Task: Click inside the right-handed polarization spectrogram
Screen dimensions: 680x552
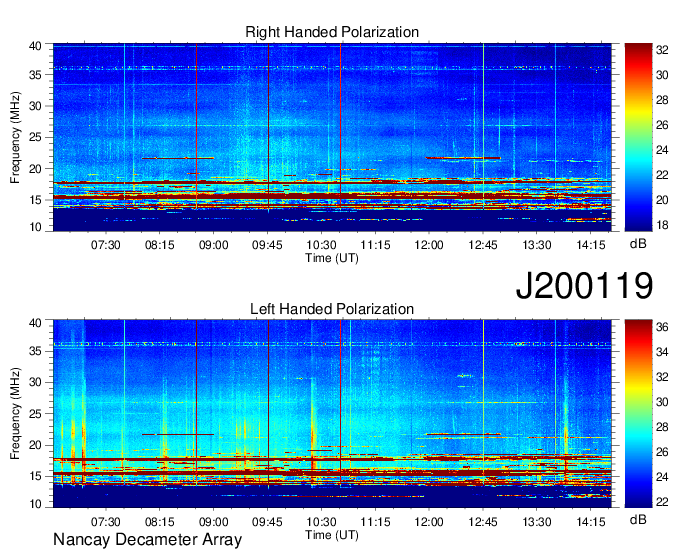Action: 332,137
